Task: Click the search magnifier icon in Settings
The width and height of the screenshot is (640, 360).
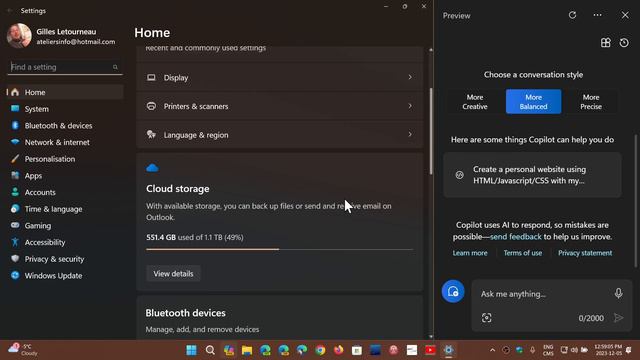Action: (x=115, y=67)
